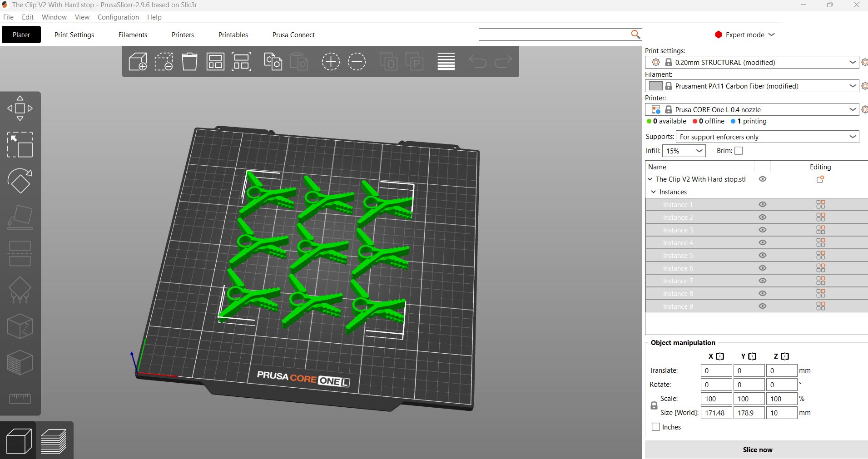868x459 pixels.
Task: Toggle visibility of Instance 1
Action: tap(763, 205)
